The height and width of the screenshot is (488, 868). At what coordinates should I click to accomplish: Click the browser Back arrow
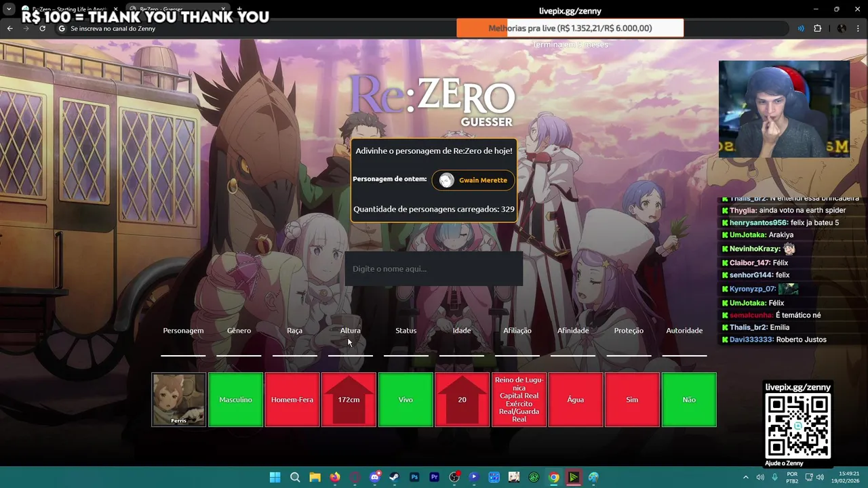(x=9, y=28)
